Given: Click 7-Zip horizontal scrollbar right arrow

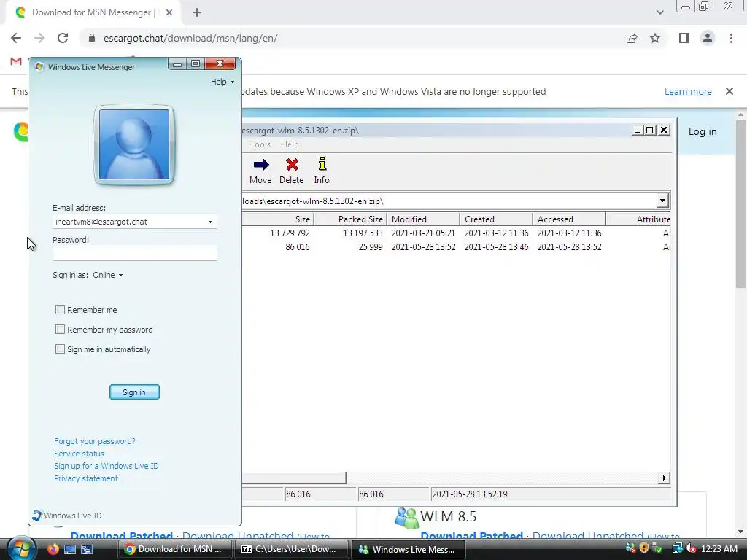Looking at the screenshot, I should pyautogui.click(x=664, y=478).
